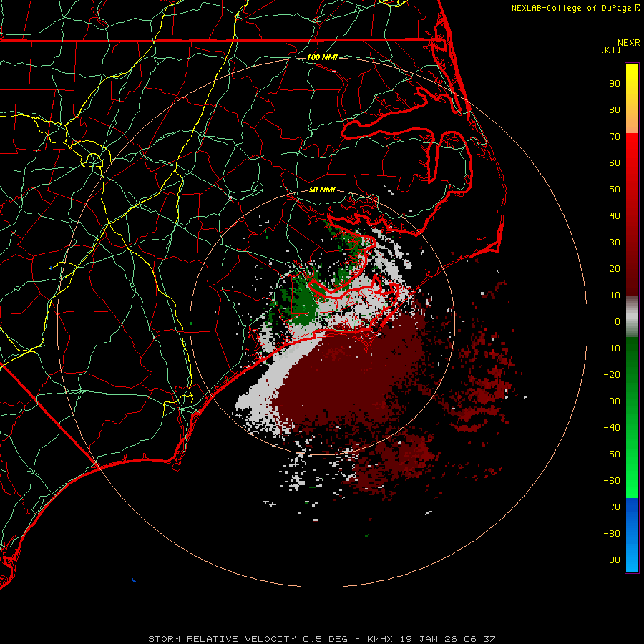The image size is (644, 644).
Task: Select the positive 10 knot scale label
Action: [615, 296]
